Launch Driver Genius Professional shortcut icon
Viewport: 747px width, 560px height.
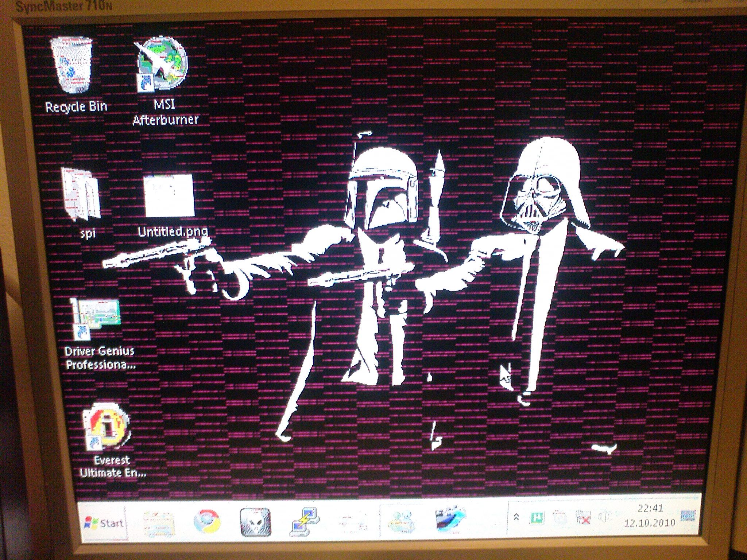(96, 319)
